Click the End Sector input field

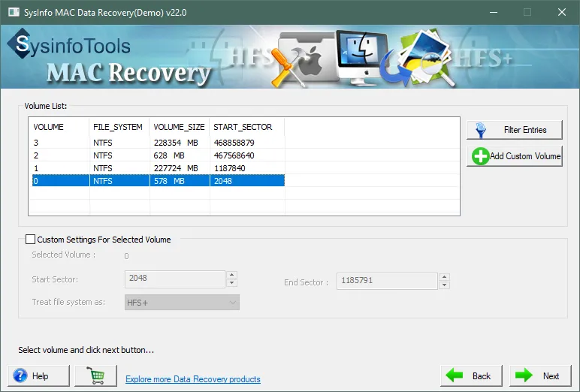click(386, 281)
